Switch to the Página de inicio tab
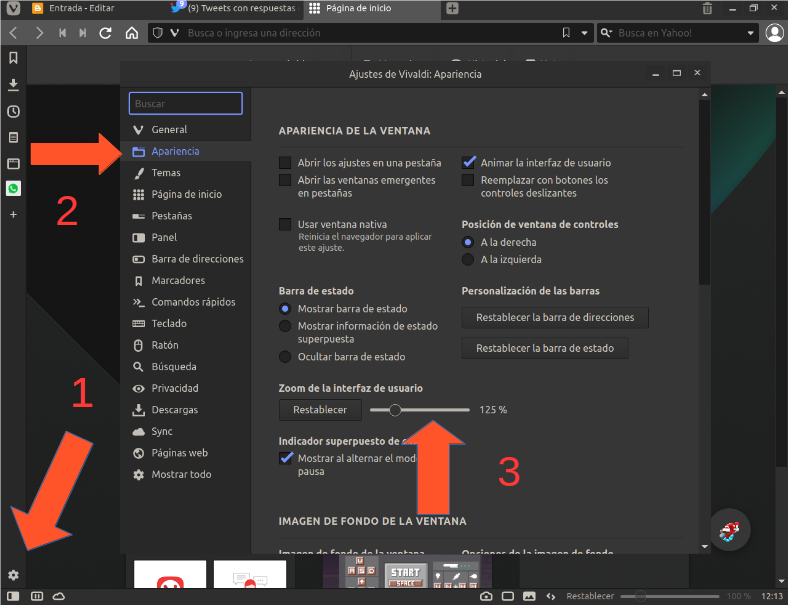The width and height of the screenshot is (788, 605). coord(372,8)
